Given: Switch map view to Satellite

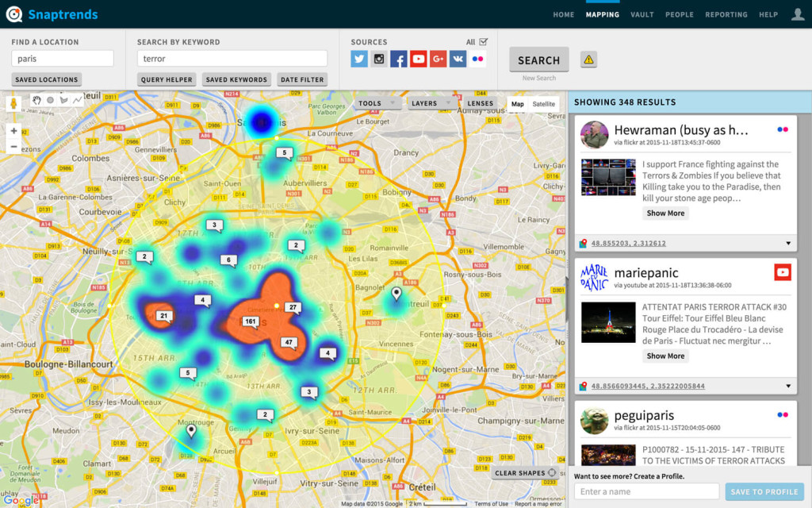Looking at the screenshot, I should pos(544,104).
